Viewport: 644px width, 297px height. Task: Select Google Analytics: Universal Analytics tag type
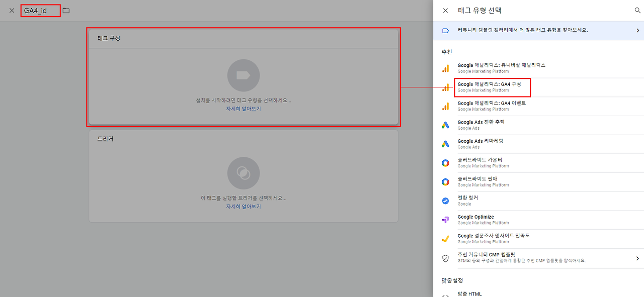click(538, 68)
